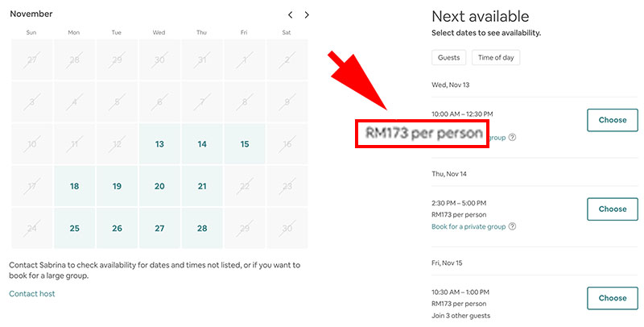
Task: Select November 13 on the calendar
Action: (x=159, y=144)
